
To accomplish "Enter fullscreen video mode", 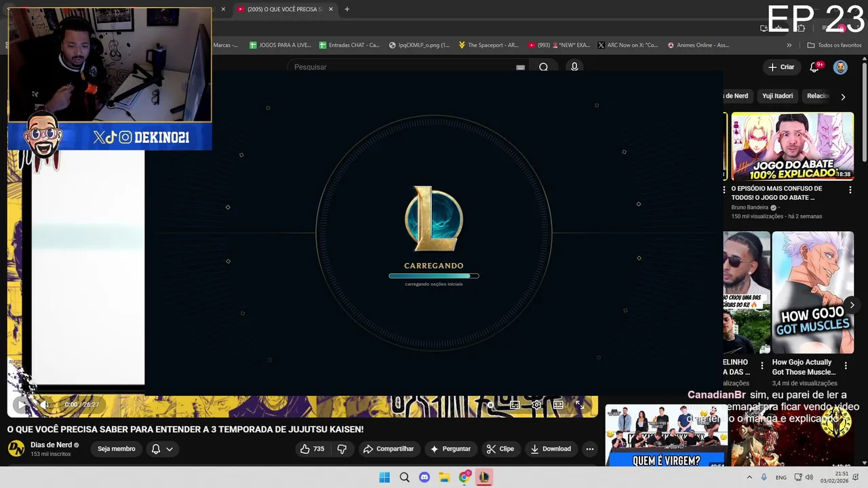I will tap(580, 405).
